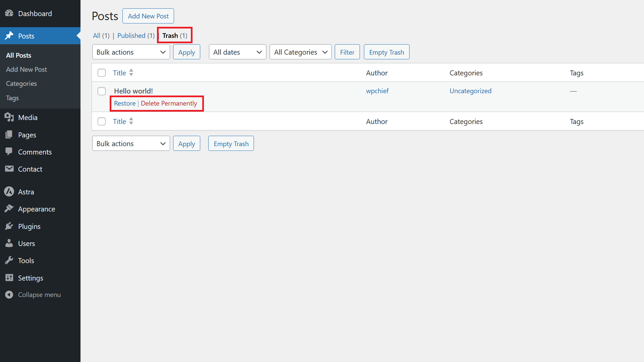Image resolution: width=644 pixels, height=362 pixels.
Task: Click Restore on Hello world! post
Action: (124, 103)
